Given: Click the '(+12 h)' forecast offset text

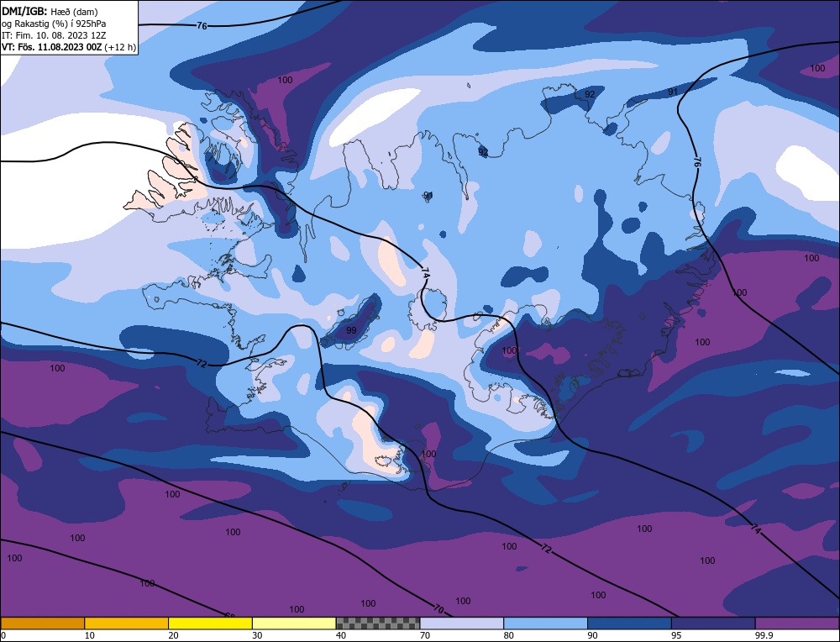Looking at the screenshot, I should pos(120,47).
